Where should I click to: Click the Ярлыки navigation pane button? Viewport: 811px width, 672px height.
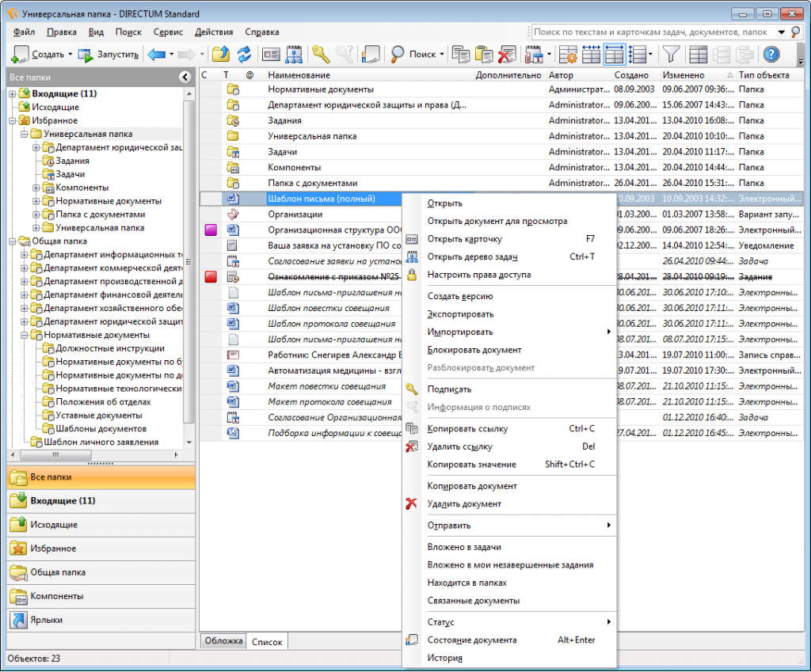pyautogui.click(x=101, y=620)
